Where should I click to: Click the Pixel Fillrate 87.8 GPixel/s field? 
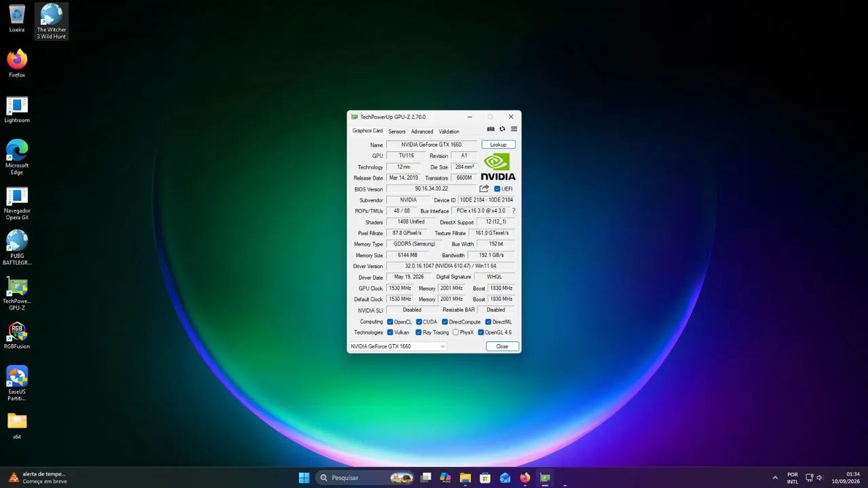point(407,233)
